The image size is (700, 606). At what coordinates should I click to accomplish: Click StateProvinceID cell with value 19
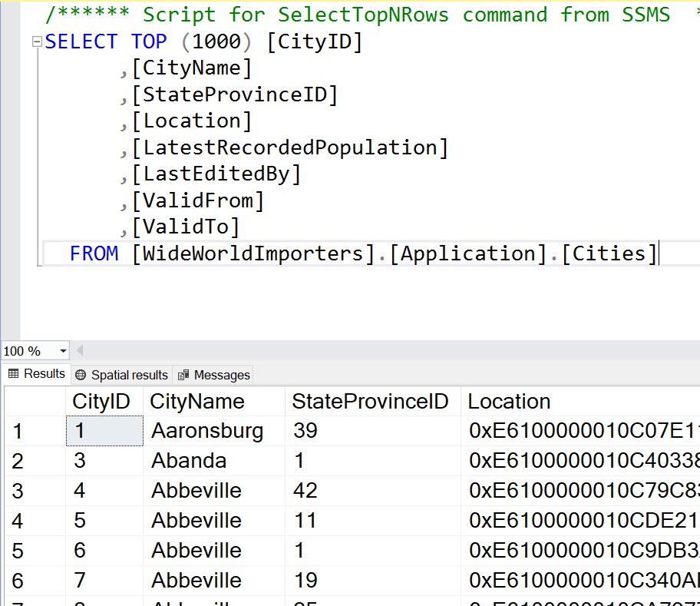373,581
